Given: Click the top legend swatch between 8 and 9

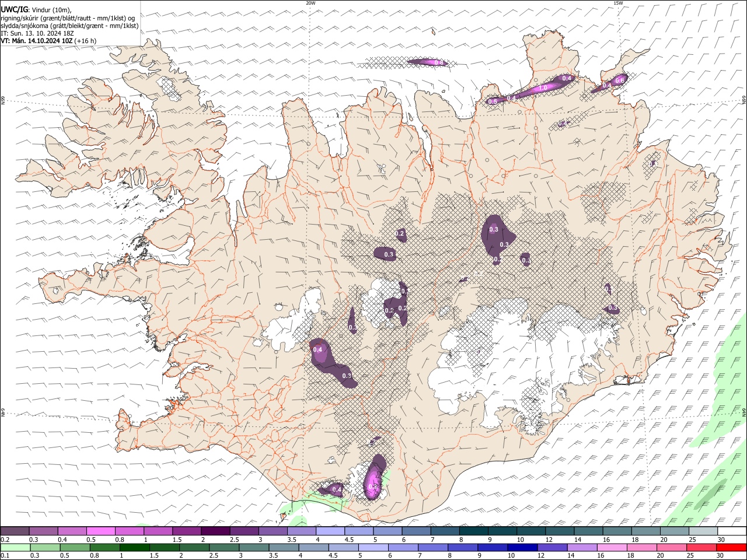Looking at the screenshot, I should coord(474,531).
